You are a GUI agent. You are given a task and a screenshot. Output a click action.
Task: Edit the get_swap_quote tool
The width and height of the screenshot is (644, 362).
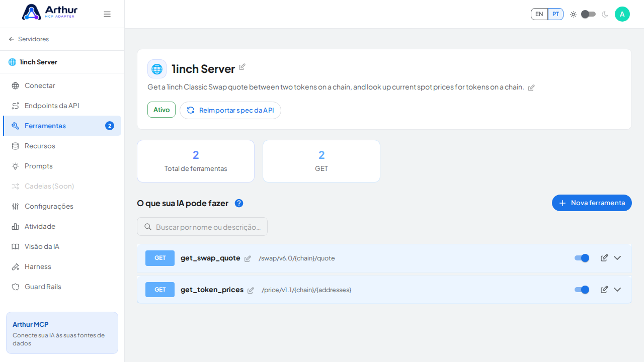coord(604,258)
